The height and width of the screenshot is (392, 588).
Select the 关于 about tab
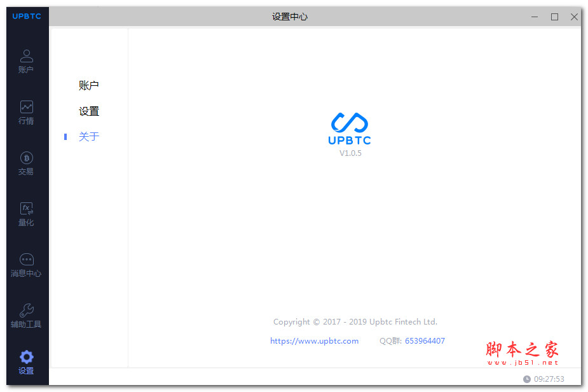coord(89,137)
